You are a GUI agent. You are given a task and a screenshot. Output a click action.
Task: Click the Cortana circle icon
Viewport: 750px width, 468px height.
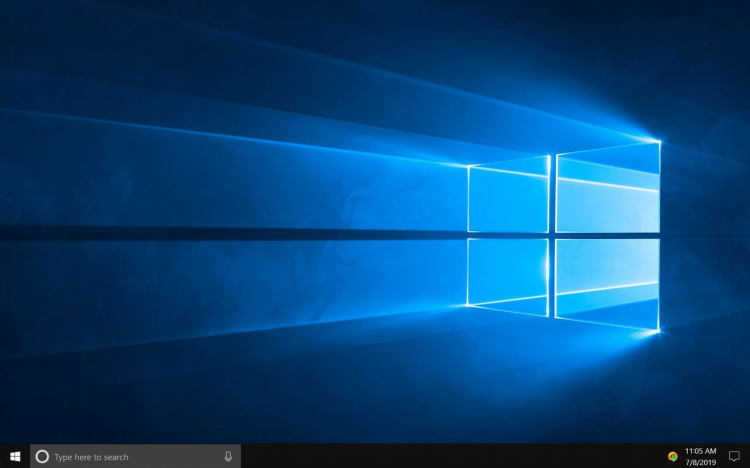tap(42, 457)
